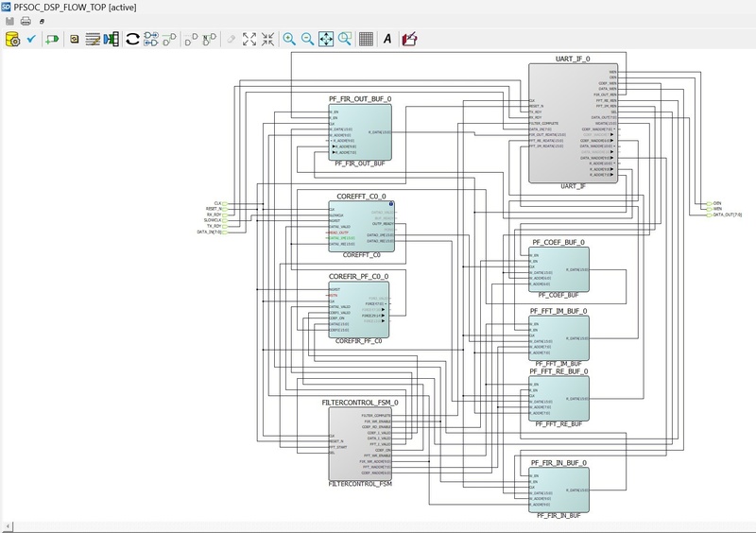
Task: Zoom in on the canvas
Action: click(289, 39)
